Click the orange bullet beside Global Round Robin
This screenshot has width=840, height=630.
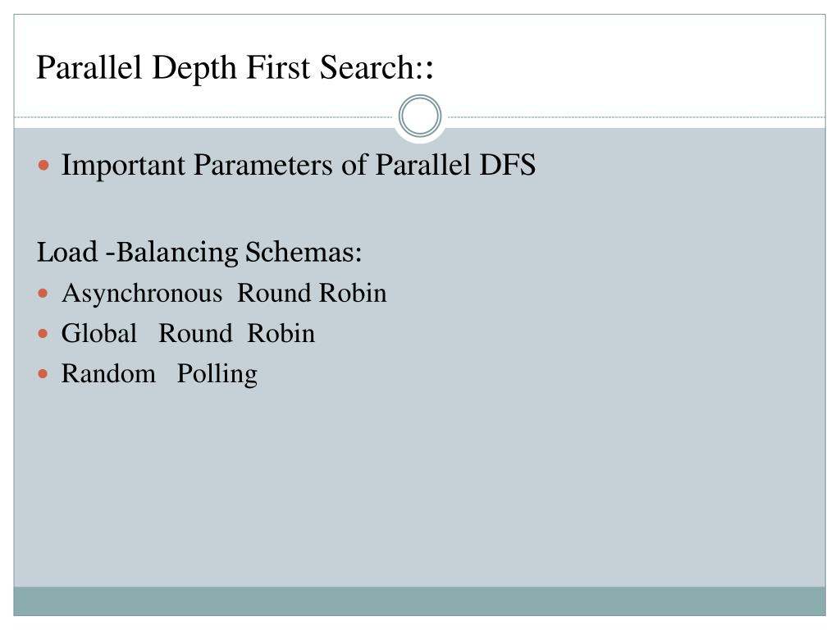coord(43,334)
